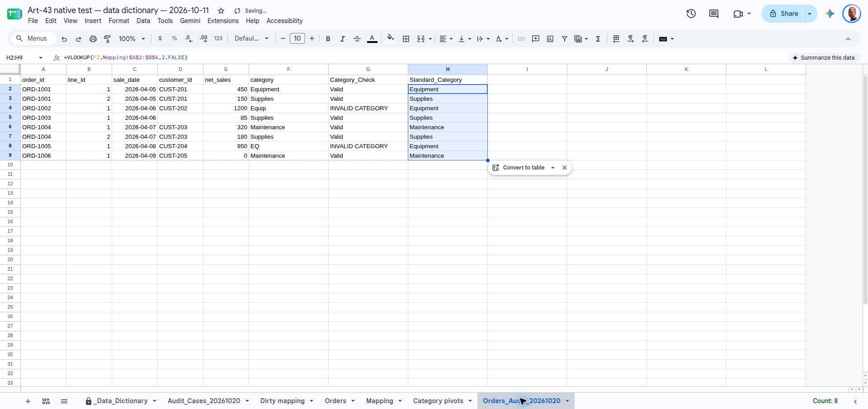Star the document title

[221, 10]
